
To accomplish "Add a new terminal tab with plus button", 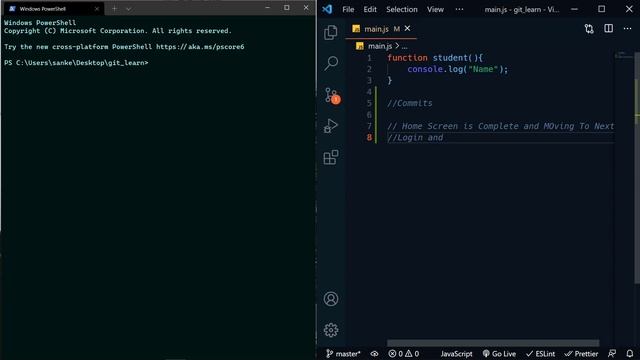I will [114, 9].
